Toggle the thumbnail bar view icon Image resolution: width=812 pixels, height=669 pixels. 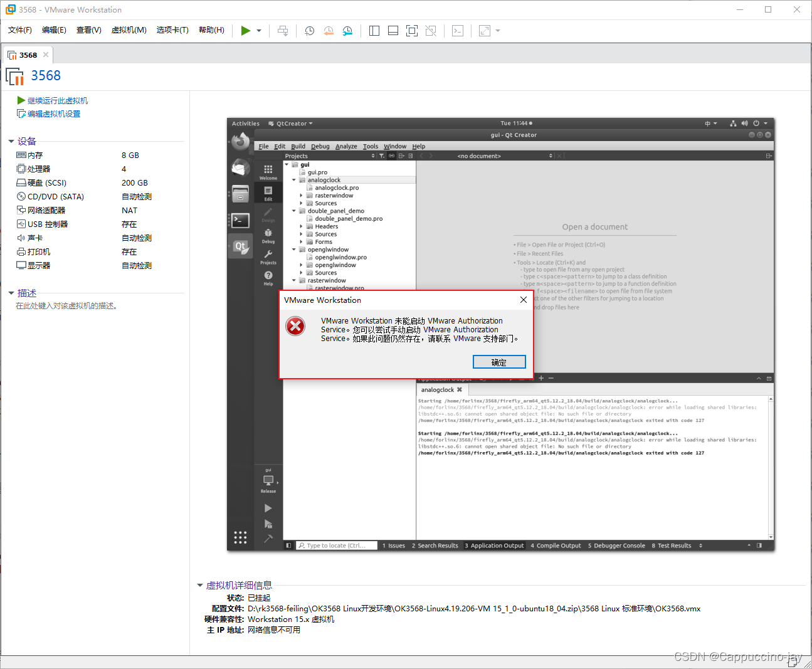pyautogui.click(x=393, y=31)
